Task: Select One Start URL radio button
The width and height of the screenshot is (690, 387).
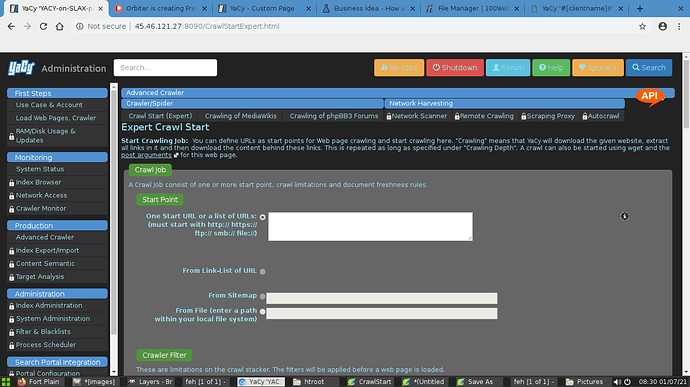Action: pos(263,217)
